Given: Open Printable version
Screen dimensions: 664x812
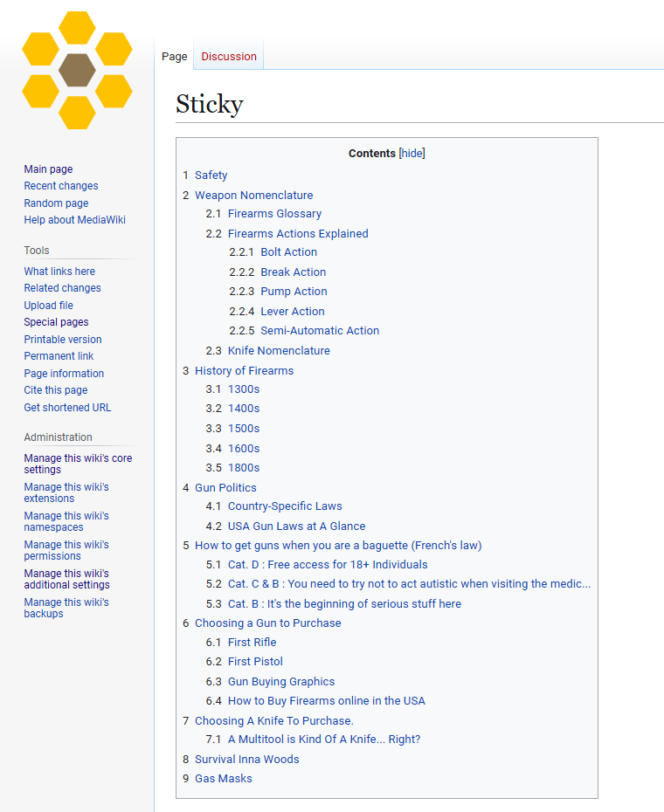Looking at the screenshot, I should point(63,340).
